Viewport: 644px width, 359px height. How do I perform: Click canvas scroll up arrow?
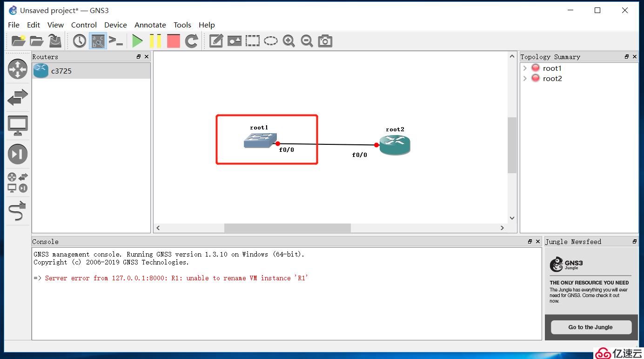point(512,56)
